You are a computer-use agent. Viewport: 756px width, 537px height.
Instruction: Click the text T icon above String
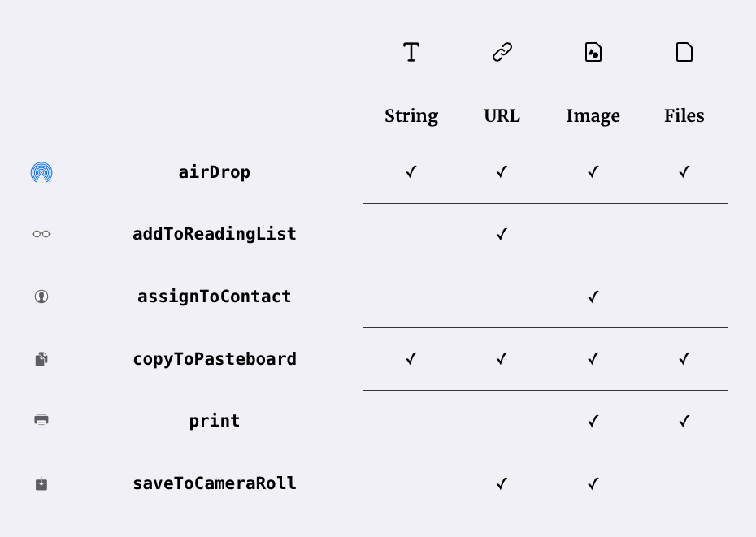point(411,52)
